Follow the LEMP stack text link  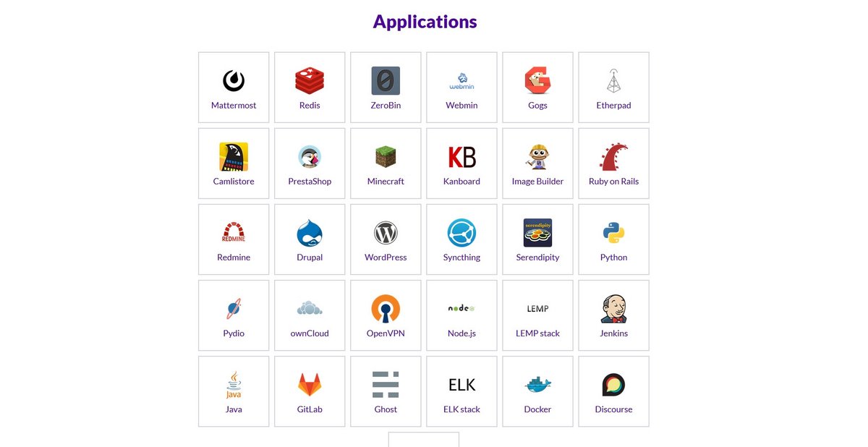537,333
